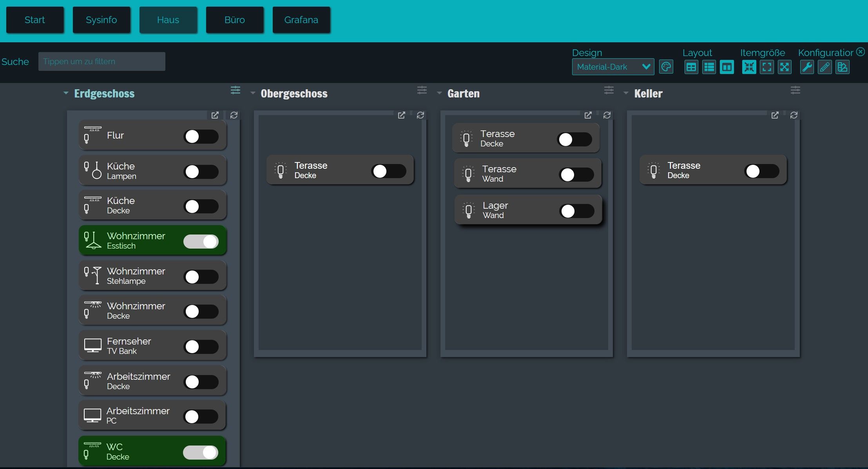Open Erdgeschoss panel in external window
This screenshot has height=469, width=868.
tap(215, 115)
